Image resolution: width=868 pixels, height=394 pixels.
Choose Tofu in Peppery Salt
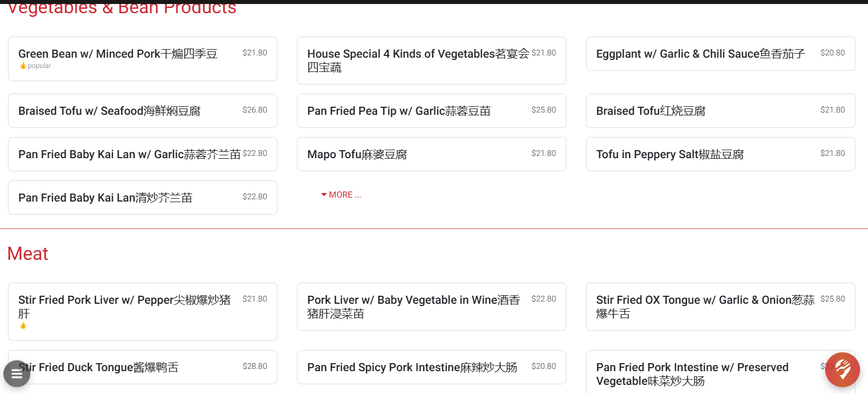click(670, 155)
